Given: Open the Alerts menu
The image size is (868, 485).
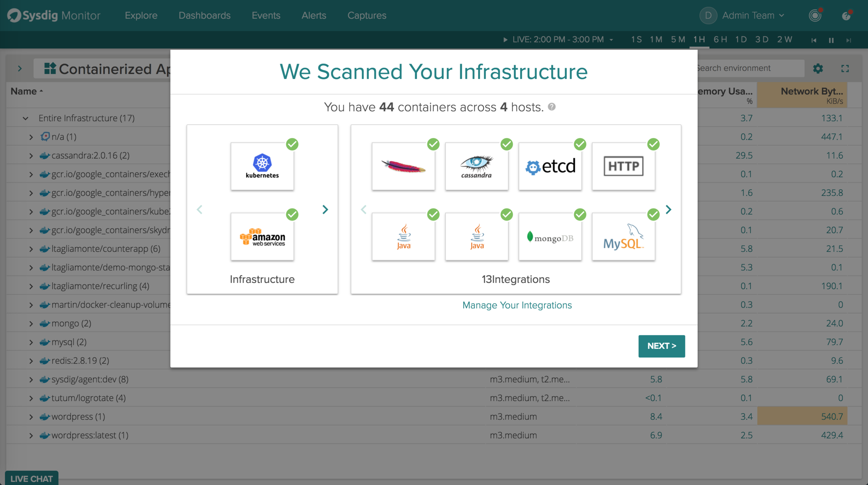Looking at the screenshot, I should pos(314,15).
